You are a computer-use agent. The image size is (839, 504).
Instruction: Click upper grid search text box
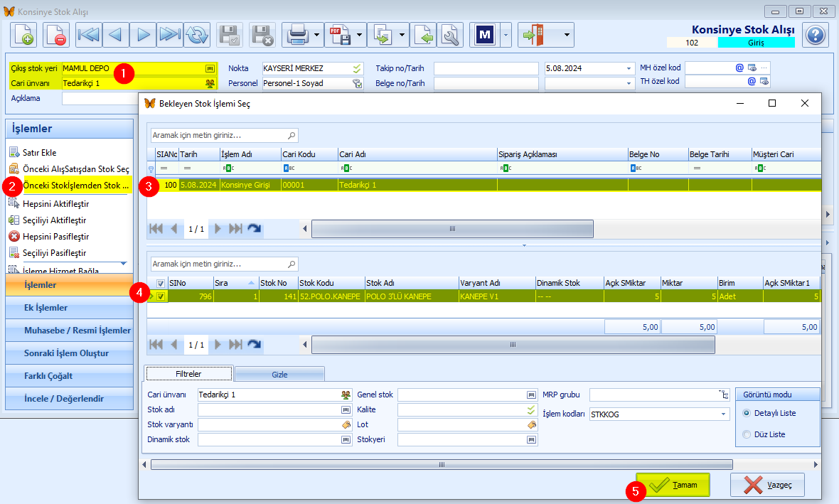click(220, 135)
